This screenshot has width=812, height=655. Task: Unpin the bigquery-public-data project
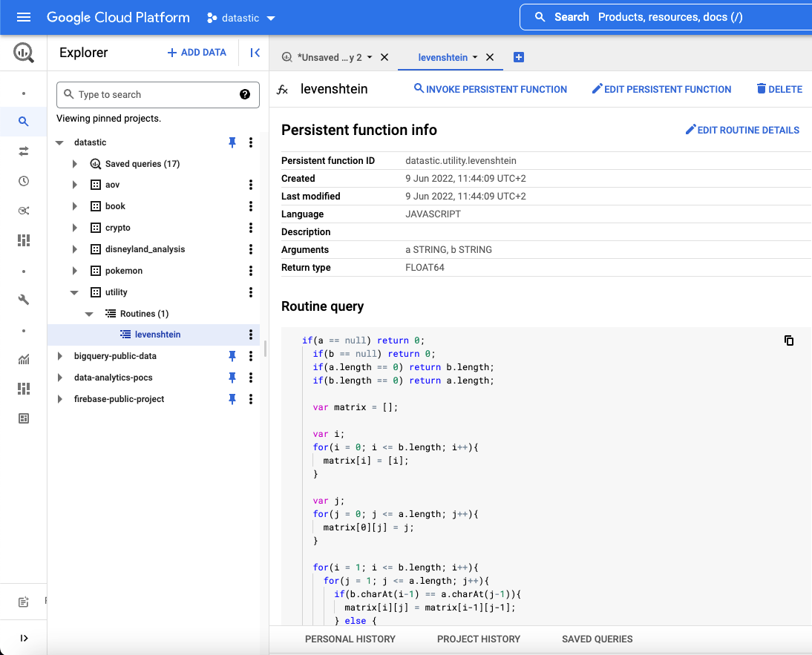pos(232,356)
